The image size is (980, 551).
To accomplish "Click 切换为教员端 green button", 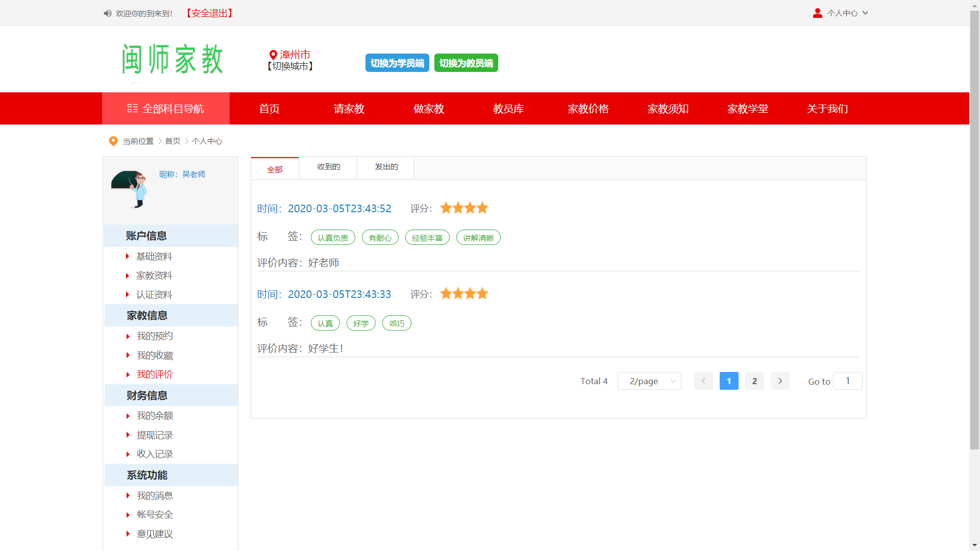I will pyautogui.click(x=466, y=63).
